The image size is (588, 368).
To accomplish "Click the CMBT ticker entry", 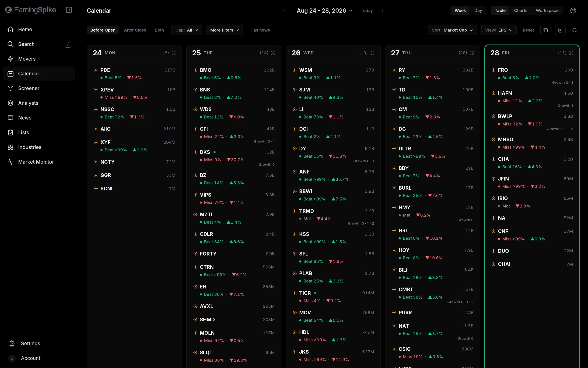I will (x=405, y=290).
